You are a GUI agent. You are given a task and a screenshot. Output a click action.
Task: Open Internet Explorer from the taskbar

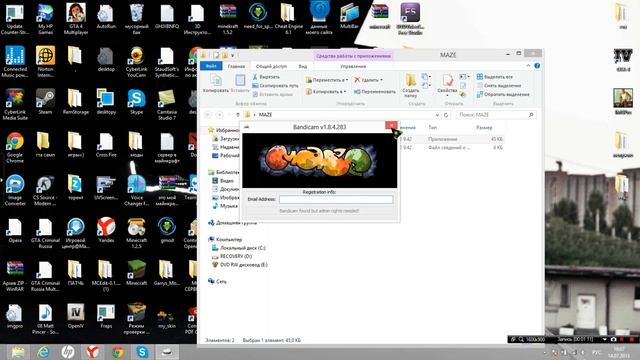[x=42, y=352]
